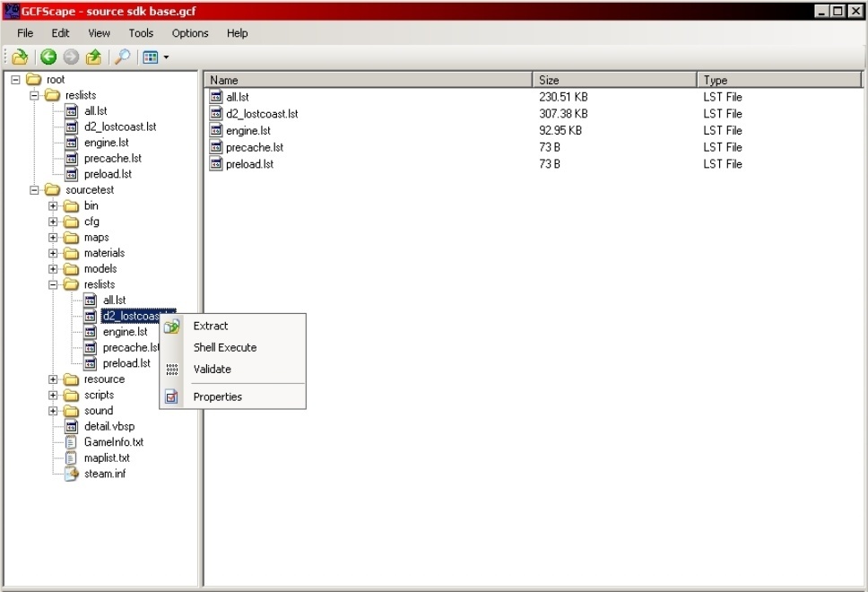Click the maplist.txt document icon
Screen dimensions: 868x592
pos(71,458)
